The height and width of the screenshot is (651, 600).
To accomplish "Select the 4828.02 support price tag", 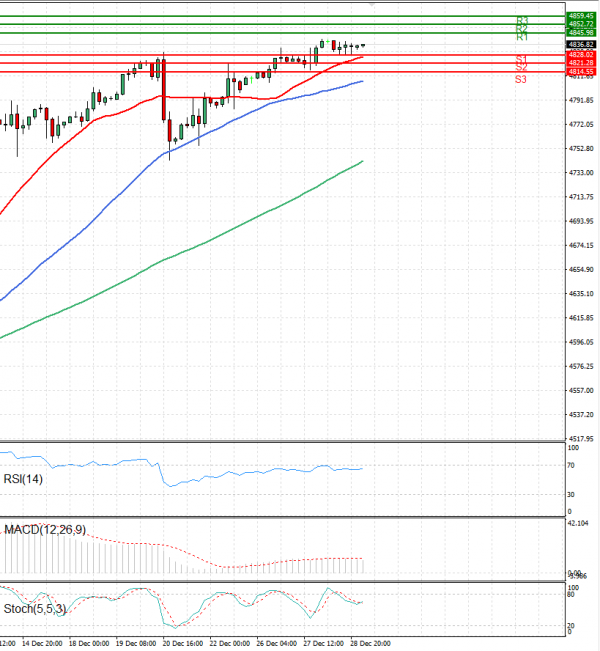I will (x=581, y=55).
